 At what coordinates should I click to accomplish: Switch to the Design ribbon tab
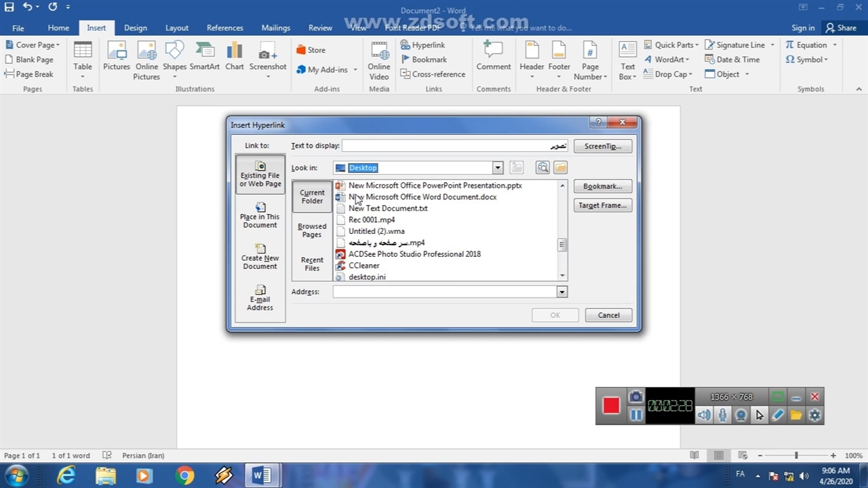point(135,28)
